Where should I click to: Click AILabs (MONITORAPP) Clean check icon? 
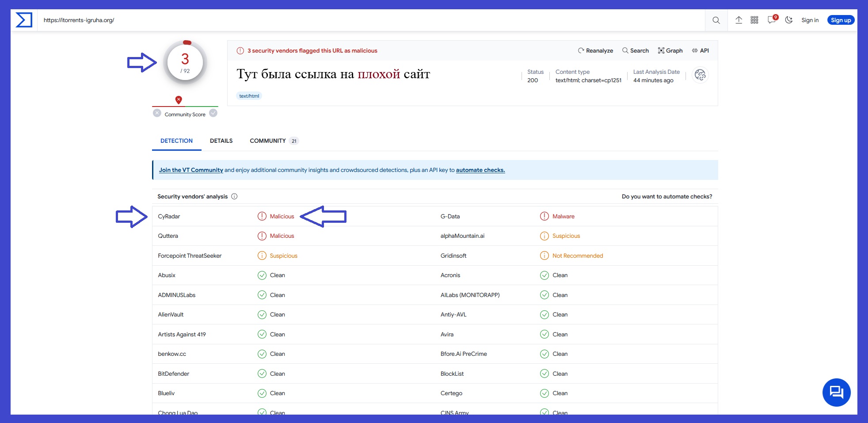click(544, 295)
